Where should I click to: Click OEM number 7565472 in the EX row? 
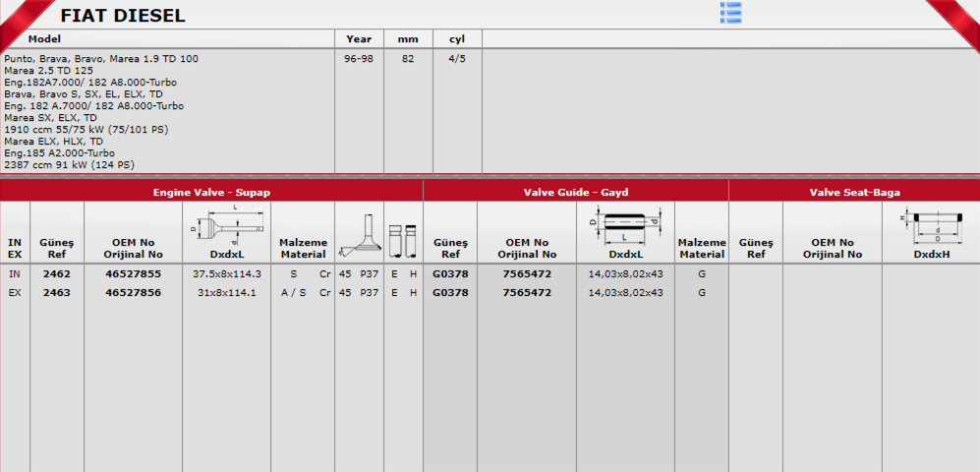coord(526,292)
